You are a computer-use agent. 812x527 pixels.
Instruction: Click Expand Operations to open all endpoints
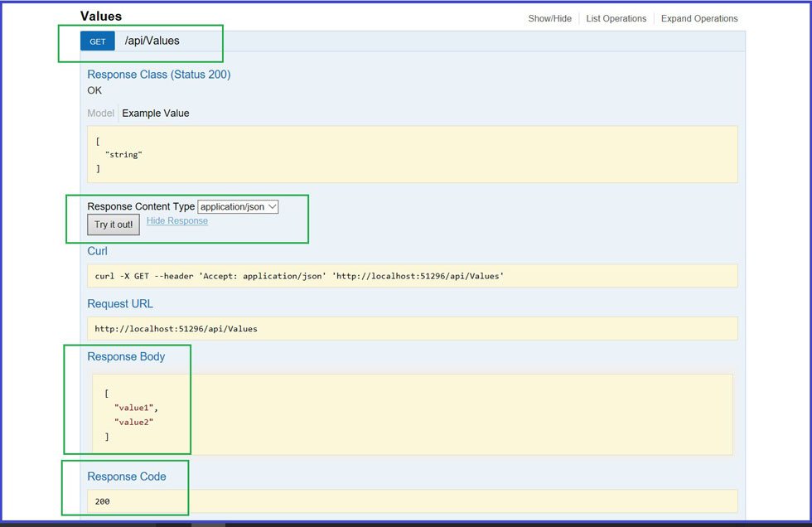click(698, 17)
